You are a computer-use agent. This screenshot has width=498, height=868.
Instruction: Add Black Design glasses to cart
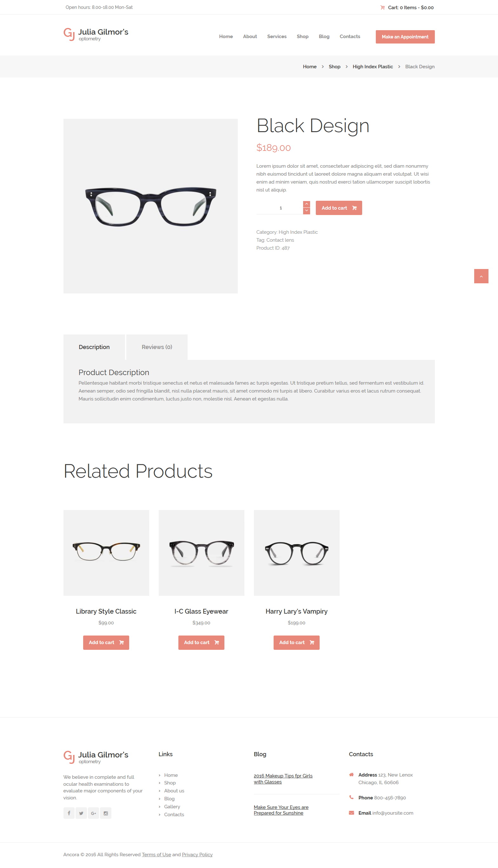click(x=339, y=208)
